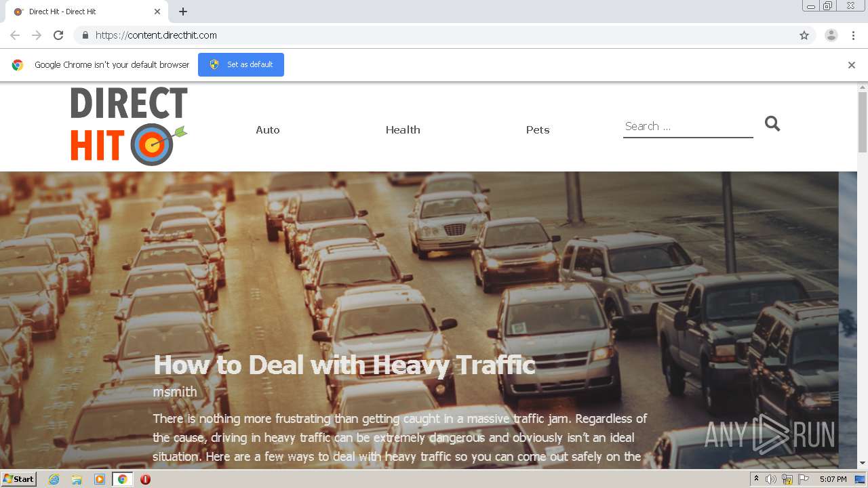Open the Windows Start menu
This screenshot has width=868, height=488.
(18, 479)
